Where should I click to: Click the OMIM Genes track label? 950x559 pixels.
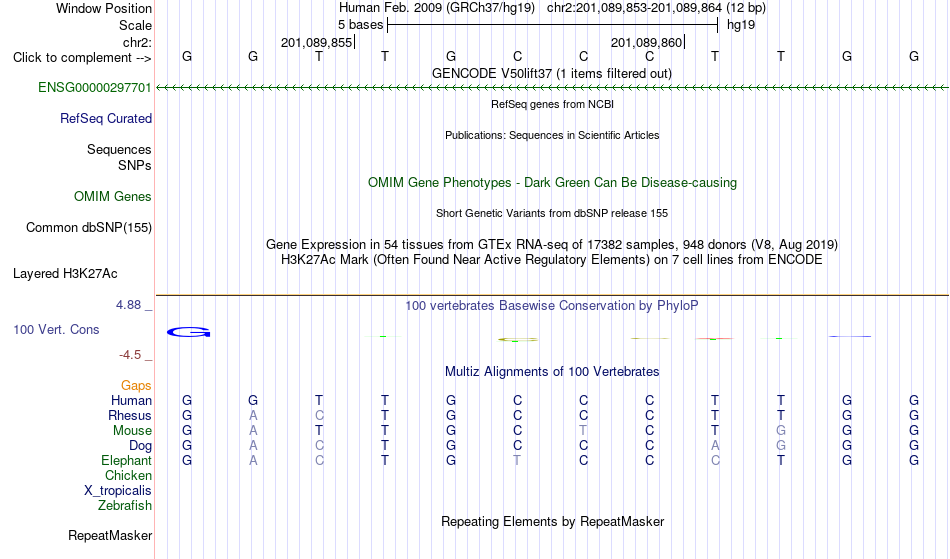(113, 196)
